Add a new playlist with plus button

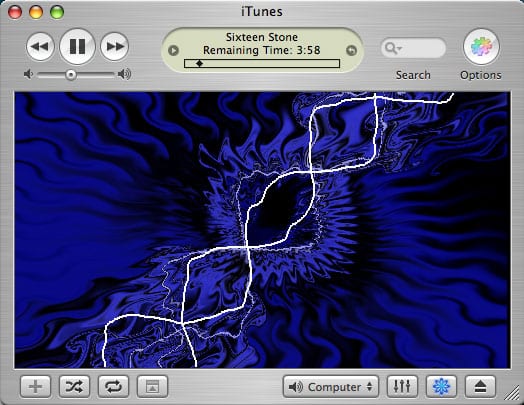[x=35, y=387]
